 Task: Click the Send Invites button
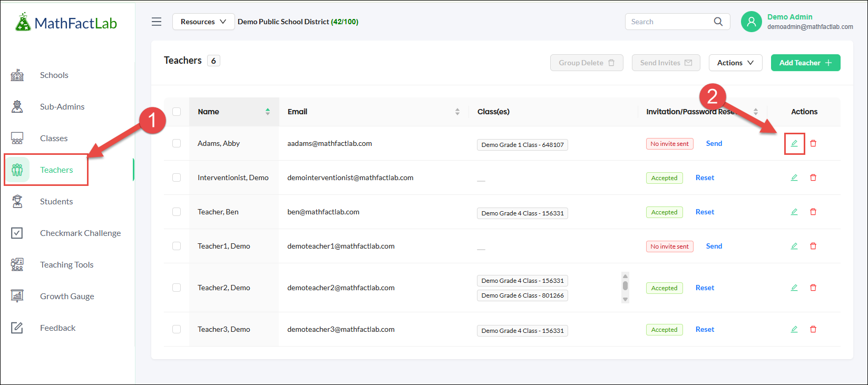[666, 63]
